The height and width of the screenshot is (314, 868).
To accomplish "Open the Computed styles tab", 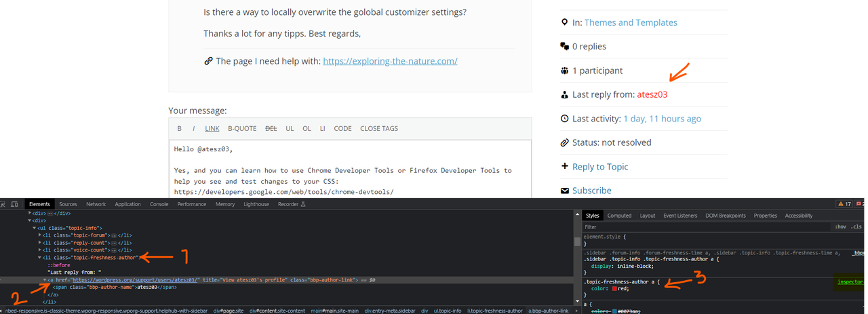I will coord(619,216).
